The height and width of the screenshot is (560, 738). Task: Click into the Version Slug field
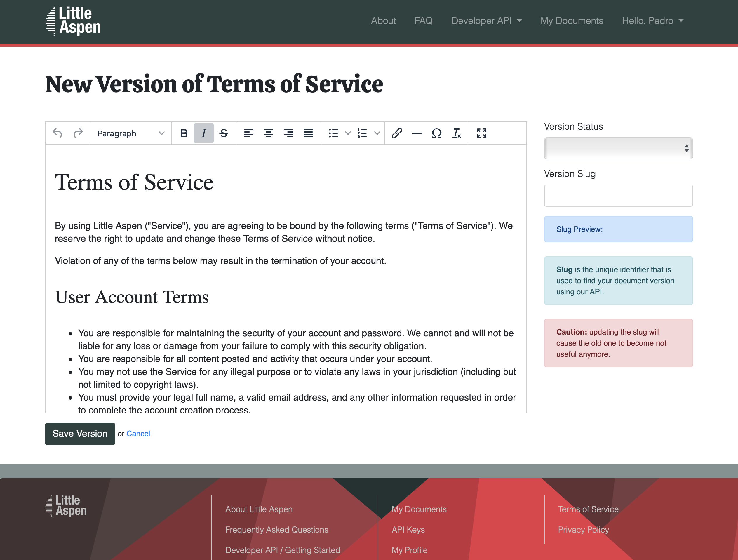618,196
